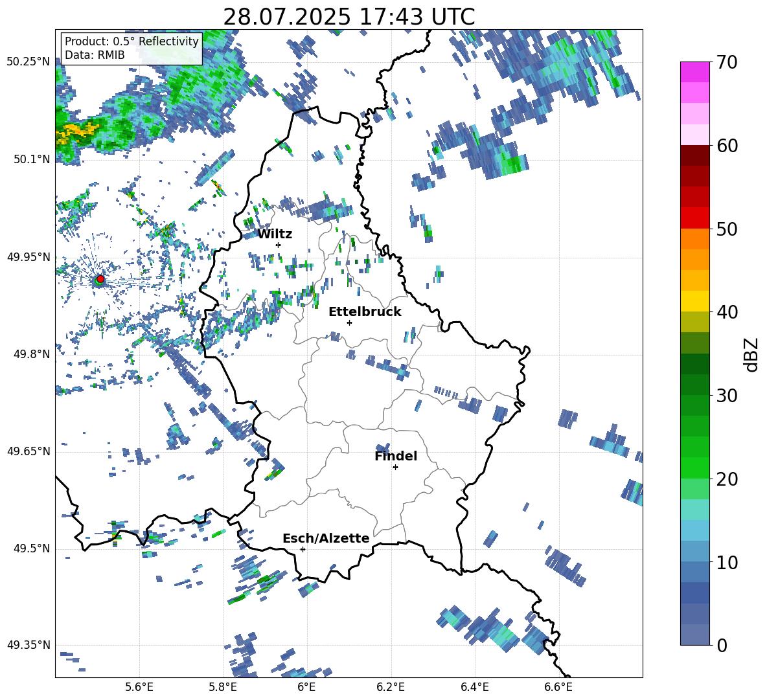Click the 30 tick on colorbar

click(727, 396)
